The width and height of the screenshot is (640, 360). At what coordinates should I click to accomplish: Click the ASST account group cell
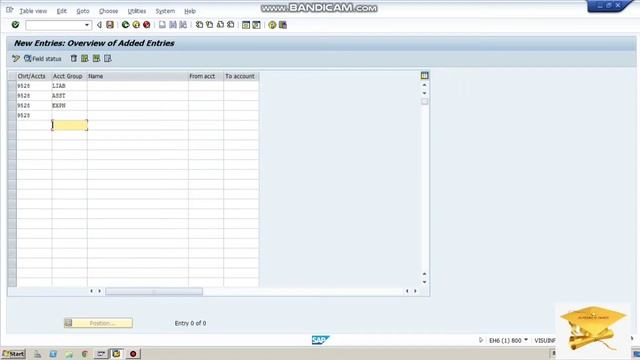coord(69,96)
